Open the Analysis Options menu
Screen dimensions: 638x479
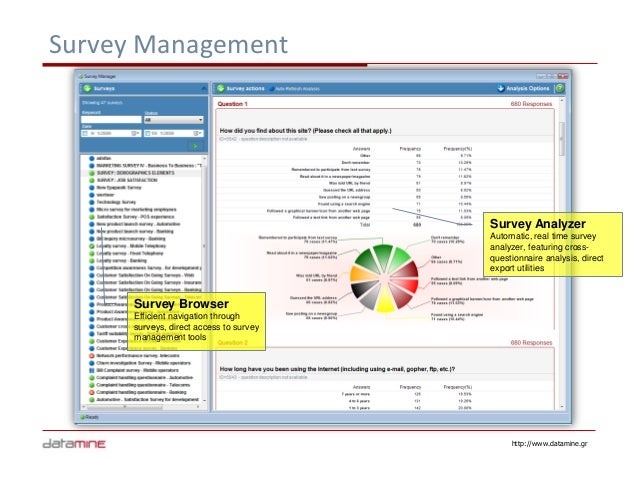point(527,88)
